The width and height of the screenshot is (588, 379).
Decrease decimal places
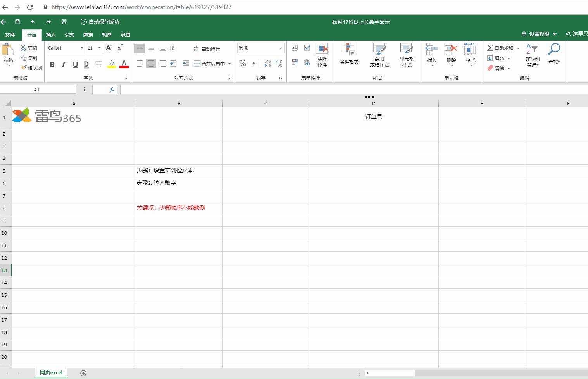point(279,64)
